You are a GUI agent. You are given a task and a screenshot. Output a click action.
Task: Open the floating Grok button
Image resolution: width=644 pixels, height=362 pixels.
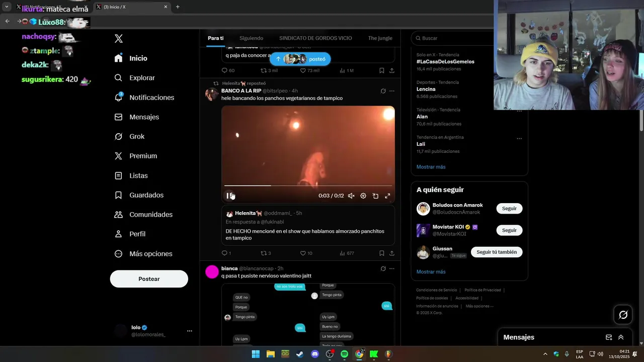(x=623, y=315)
